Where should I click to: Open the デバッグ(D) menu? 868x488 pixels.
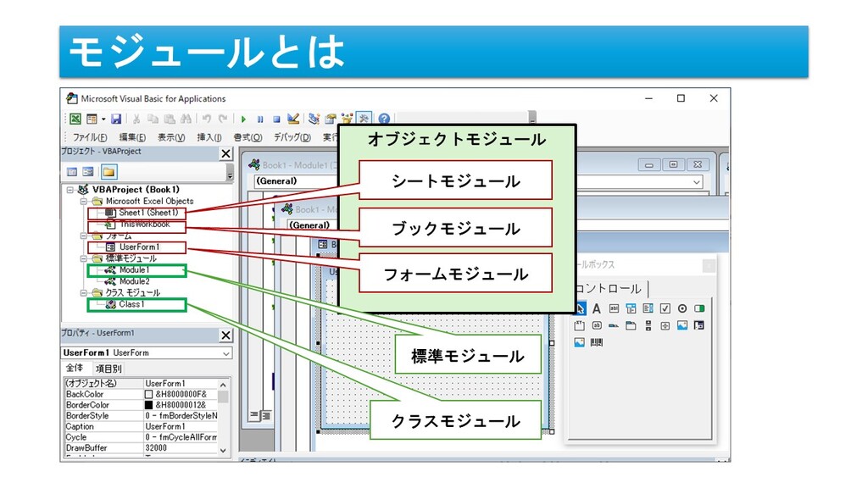(292, 137)
